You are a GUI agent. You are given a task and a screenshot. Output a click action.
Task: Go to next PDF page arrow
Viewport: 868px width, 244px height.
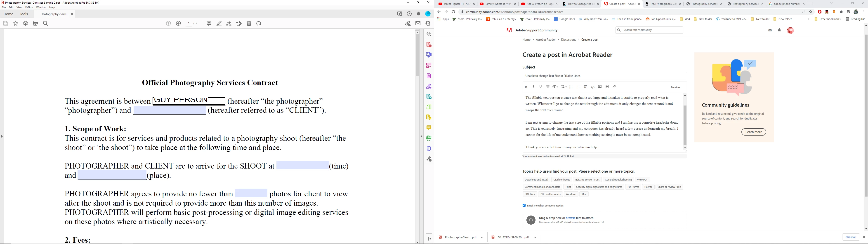click(179, 23)
